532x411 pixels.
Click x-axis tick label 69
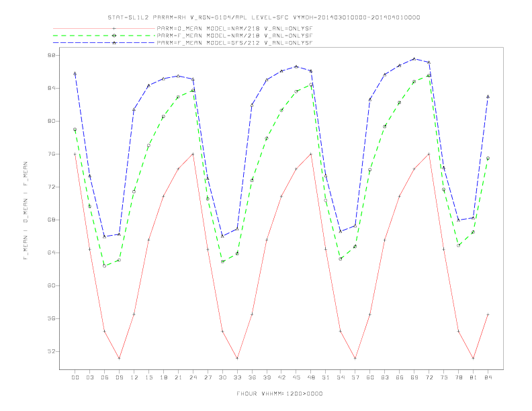click(414, 377)
